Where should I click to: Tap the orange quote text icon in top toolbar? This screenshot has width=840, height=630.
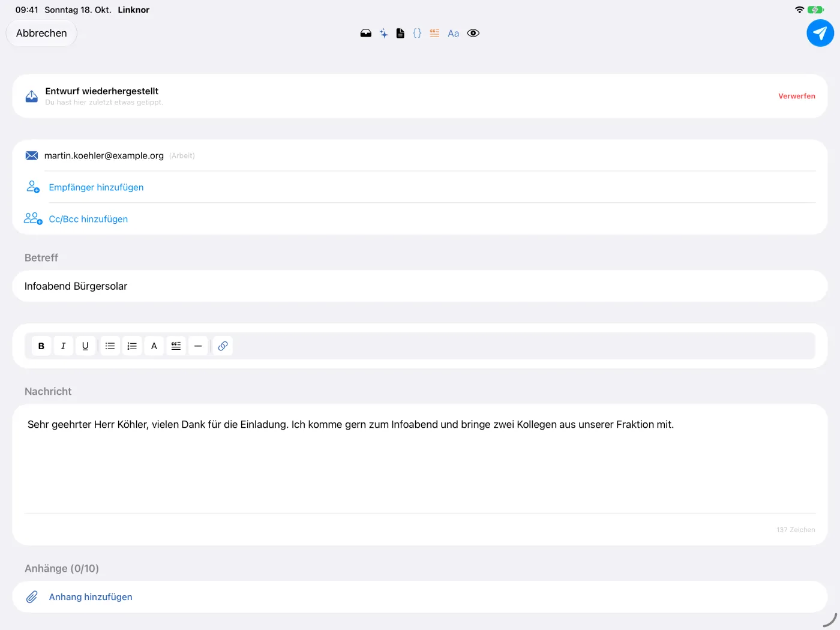(x=434, y=33)
